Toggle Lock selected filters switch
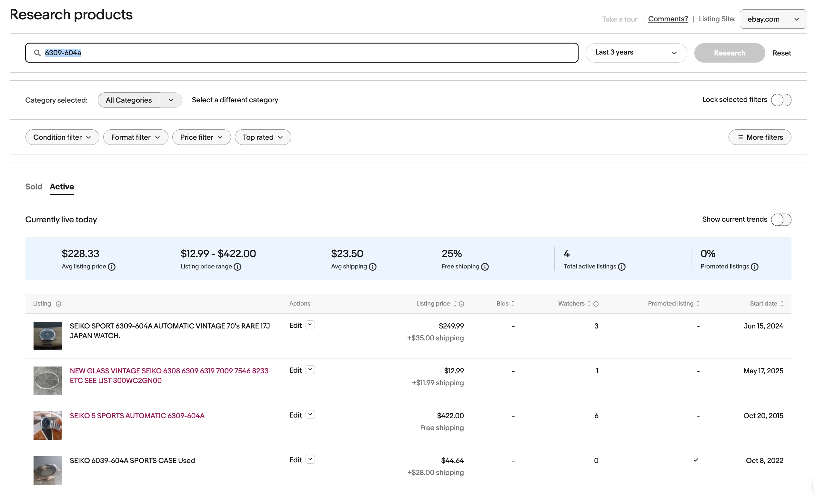Viewport: 815px width, 504px height. [781, 100]
